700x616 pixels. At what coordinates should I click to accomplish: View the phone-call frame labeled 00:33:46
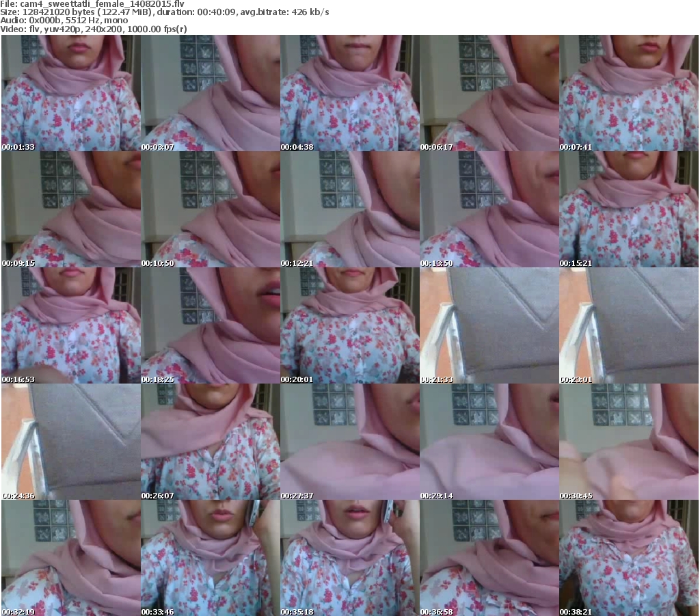211,558
